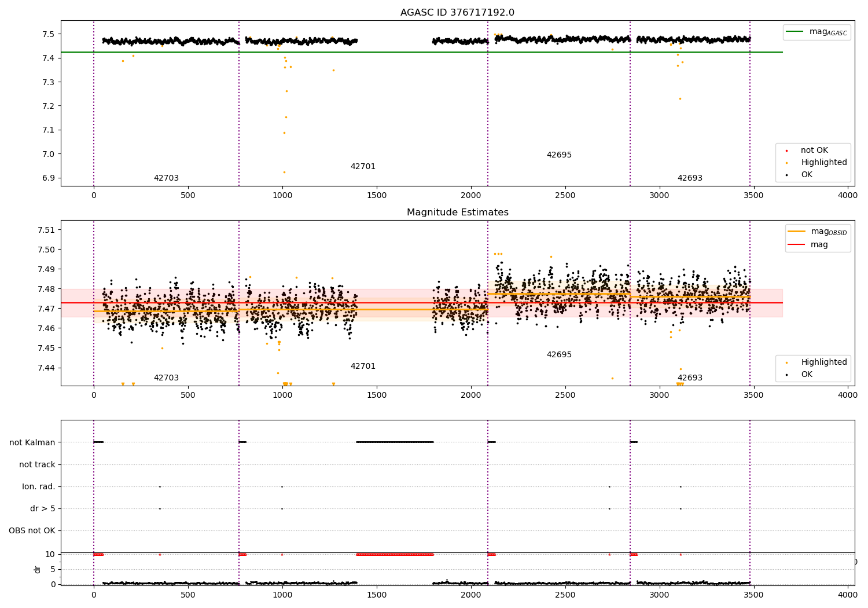Click obsid label 42703 in top plot

[166, 178]
